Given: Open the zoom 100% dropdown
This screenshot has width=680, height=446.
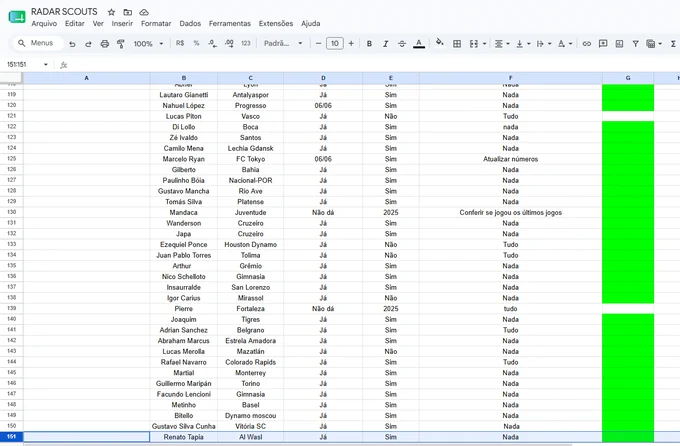Looking at the screenshot, I should (x=148, y=44).
